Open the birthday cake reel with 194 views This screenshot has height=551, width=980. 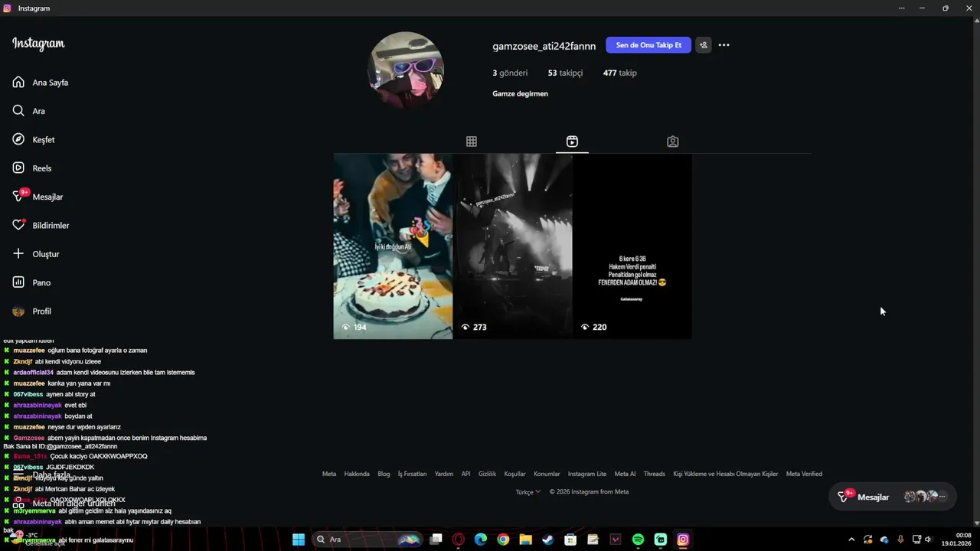(x=393, y=246)
